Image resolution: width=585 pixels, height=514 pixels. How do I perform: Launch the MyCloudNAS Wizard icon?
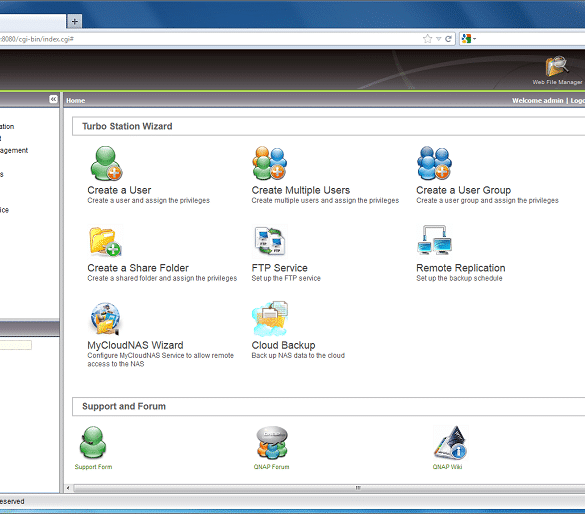pos(106,319)
